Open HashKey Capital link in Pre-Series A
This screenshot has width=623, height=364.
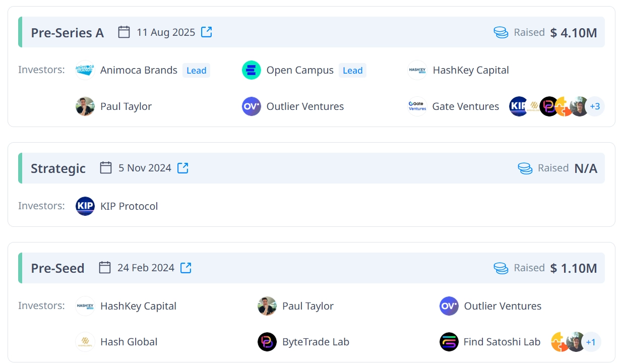[x=470, y=70]
